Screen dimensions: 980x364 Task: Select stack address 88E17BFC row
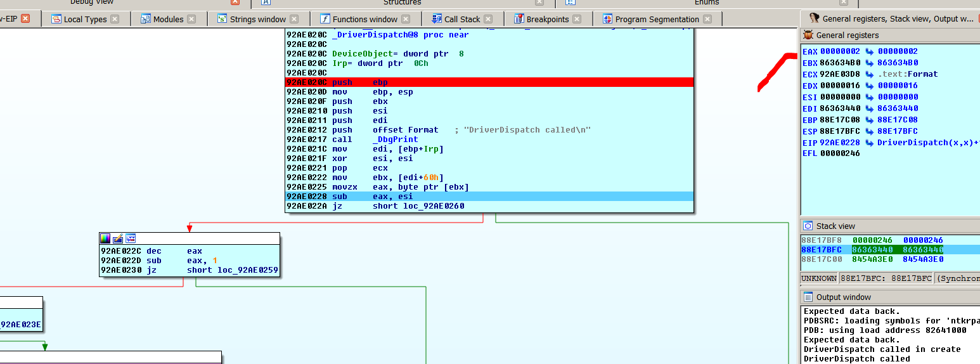tap(822, 250)
